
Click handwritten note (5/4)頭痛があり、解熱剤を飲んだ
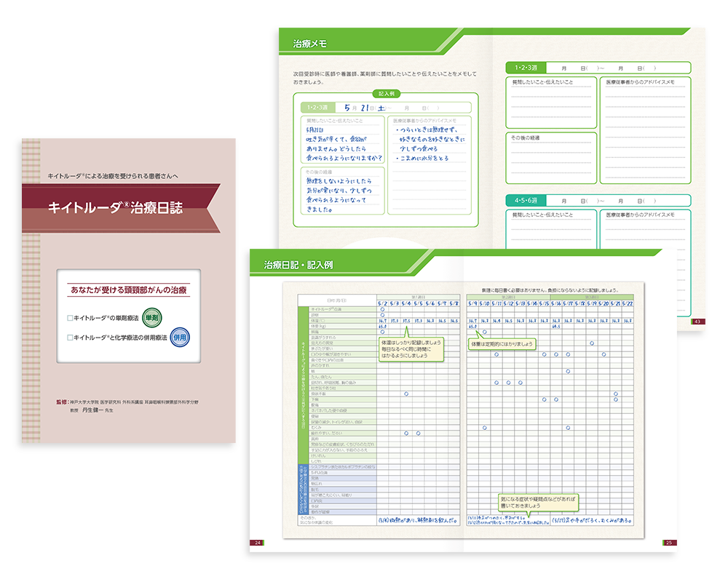[418, 520]
